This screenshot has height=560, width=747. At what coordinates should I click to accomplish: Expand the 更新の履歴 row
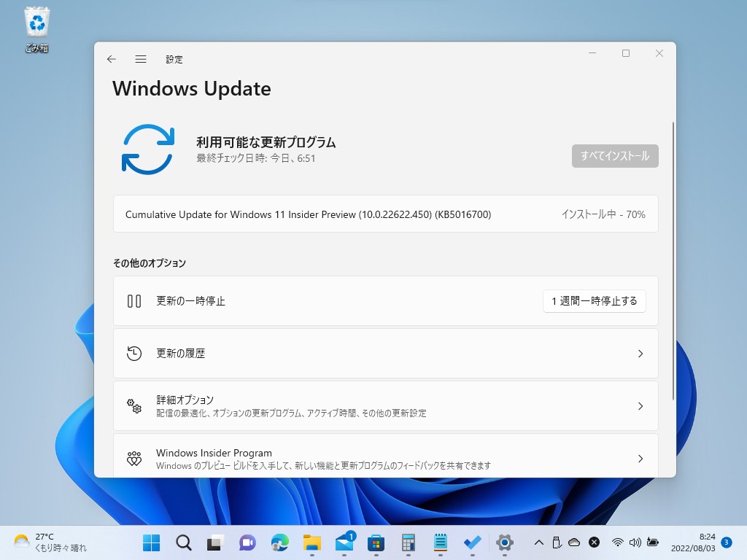coord(640,353)
